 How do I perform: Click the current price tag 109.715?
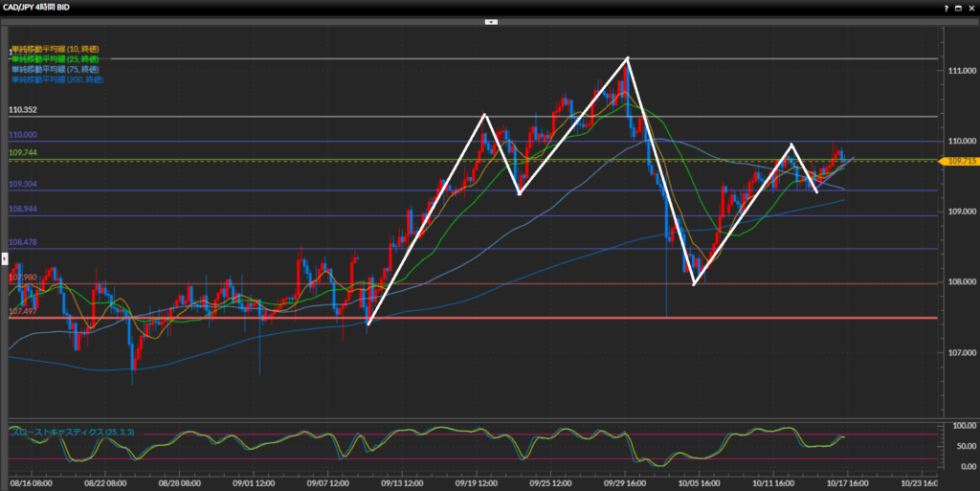(x=960, y=161)
